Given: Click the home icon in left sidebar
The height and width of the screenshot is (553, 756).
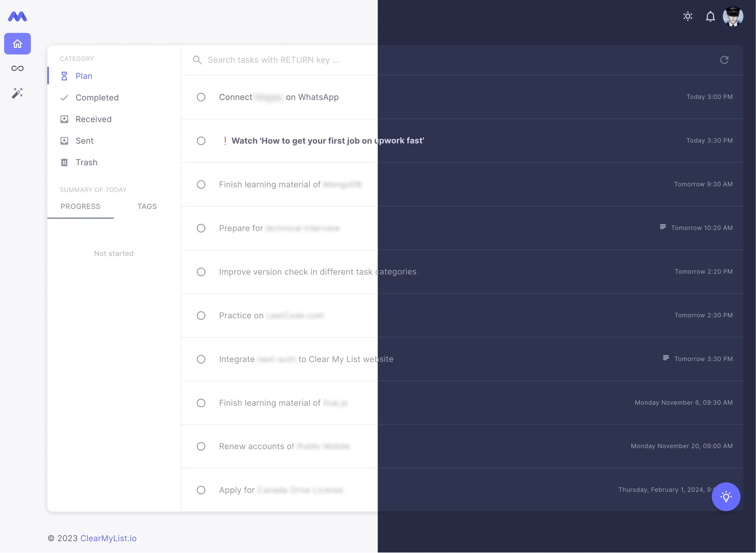Looking at the screenshot, I should tap(17, 43).
